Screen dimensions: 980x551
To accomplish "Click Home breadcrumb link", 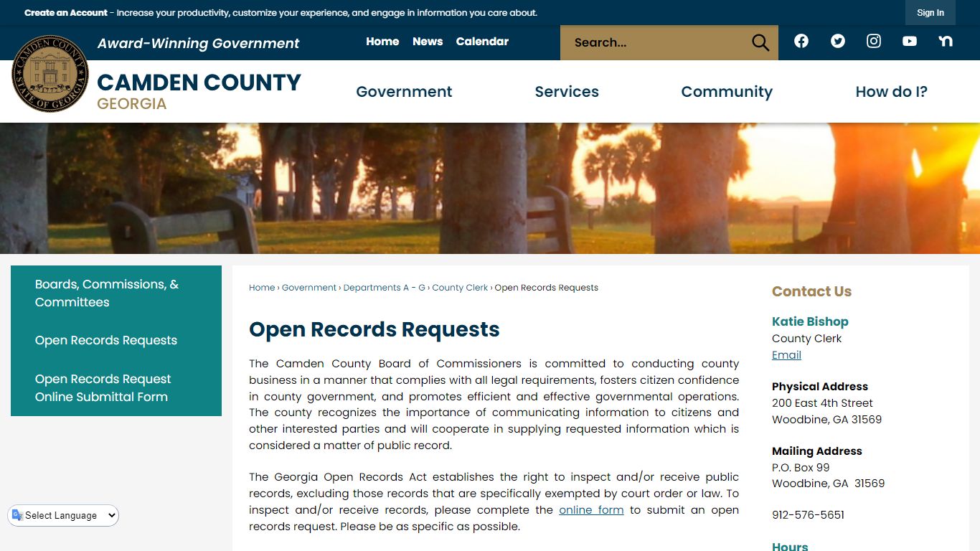I will point(262,288).
